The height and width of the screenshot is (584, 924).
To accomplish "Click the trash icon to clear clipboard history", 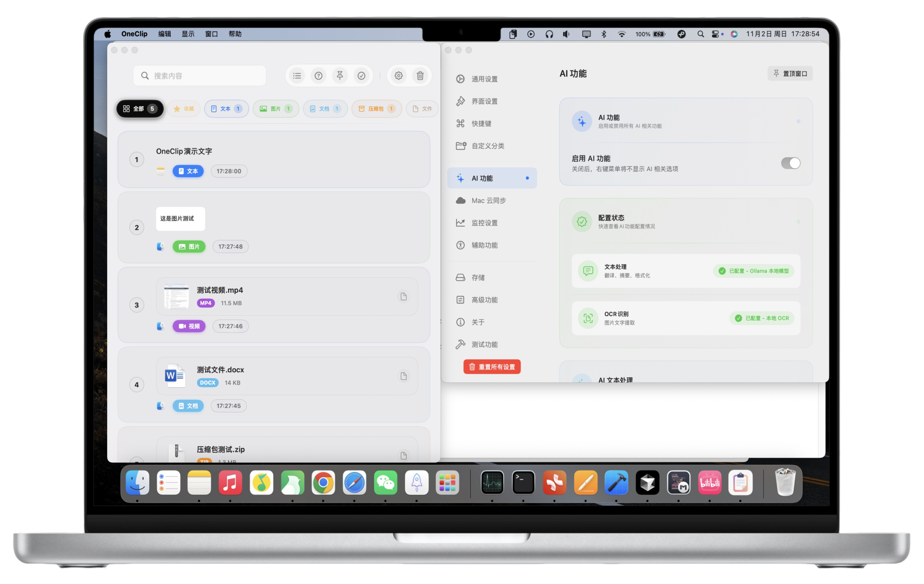I will click(420, 75).
